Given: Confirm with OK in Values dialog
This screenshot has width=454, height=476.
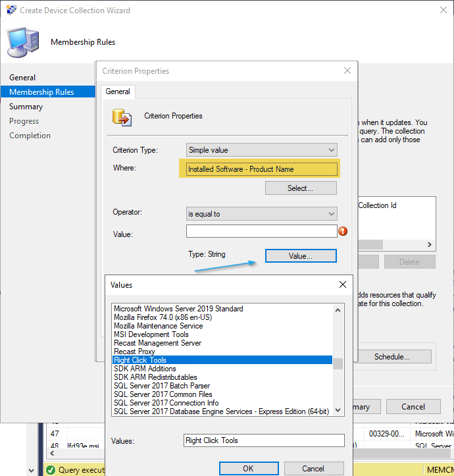Looking at the screenshot, I should tap(247, 468).
